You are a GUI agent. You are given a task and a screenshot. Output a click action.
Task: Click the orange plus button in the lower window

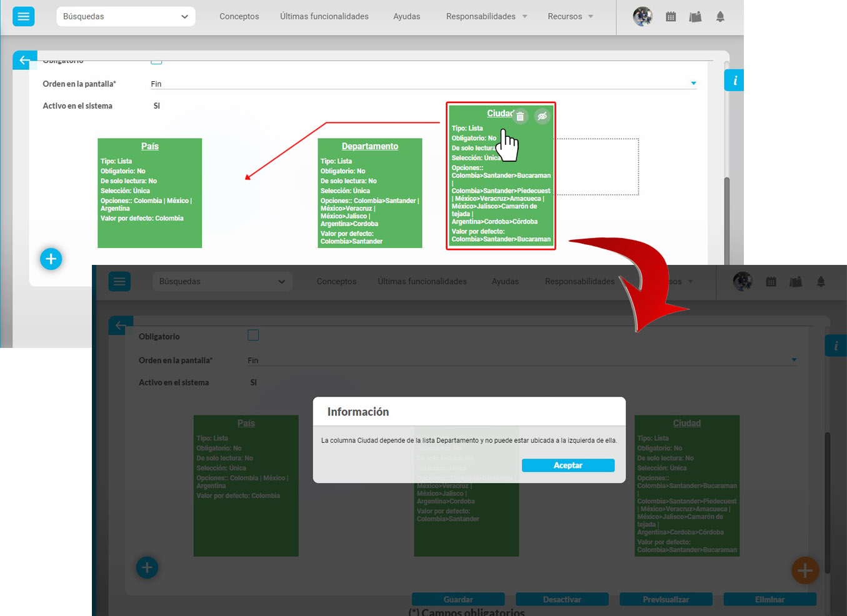coord(804,570)
